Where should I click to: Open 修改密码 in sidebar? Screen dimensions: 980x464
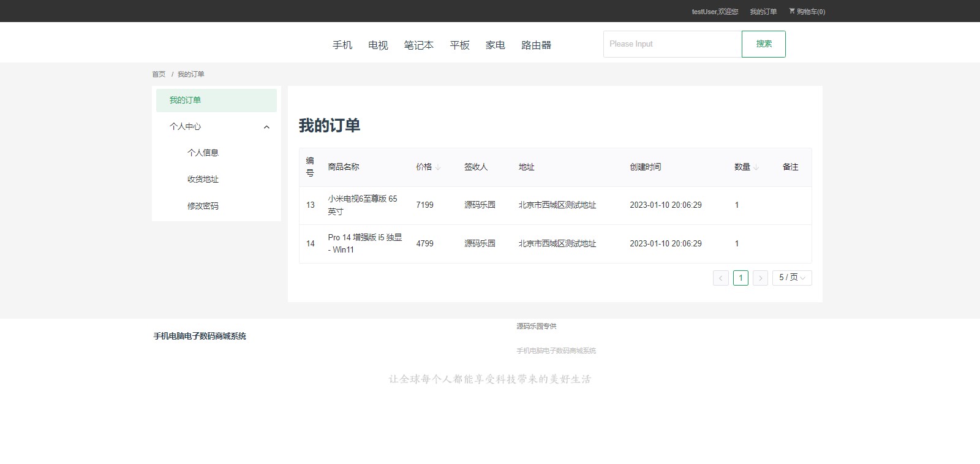pyautogui.click(x=203, y=206)
